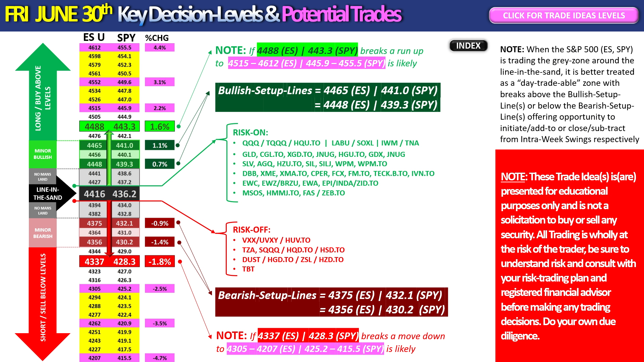Click the %CHG column header
The height and width of the screenshot is (362, 644).
157,38
